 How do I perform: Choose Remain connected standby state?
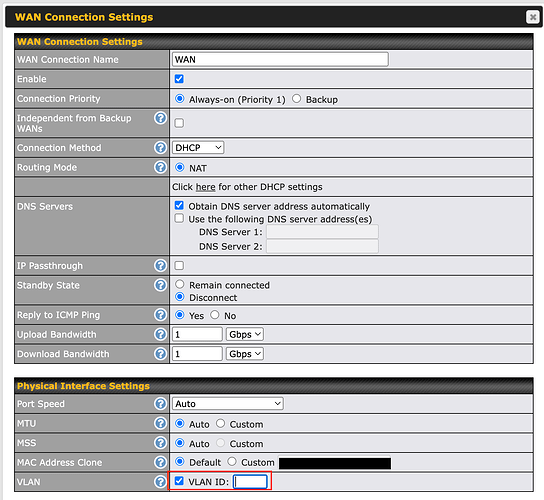point(179,284)
